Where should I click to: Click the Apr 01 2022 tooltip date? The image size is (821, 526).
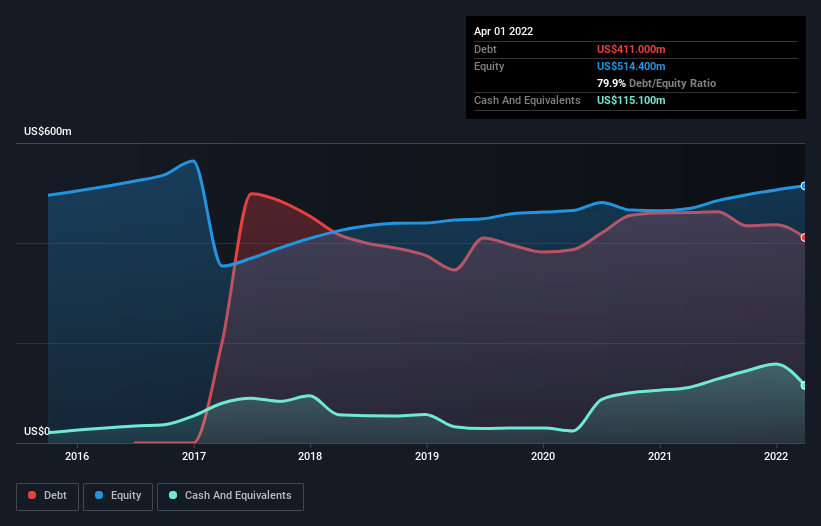pos(504,31)
